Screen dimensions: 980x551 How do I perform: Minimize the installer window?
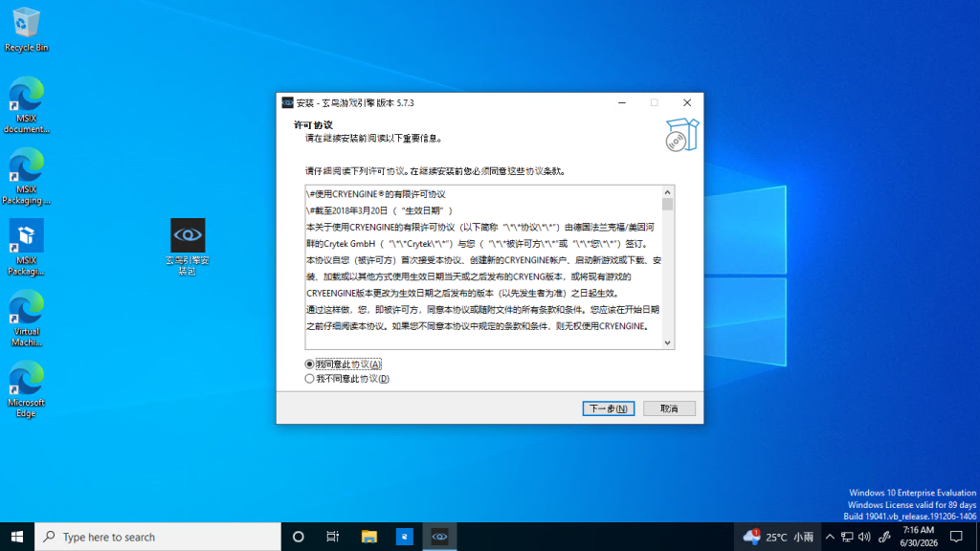pos(622,102)
